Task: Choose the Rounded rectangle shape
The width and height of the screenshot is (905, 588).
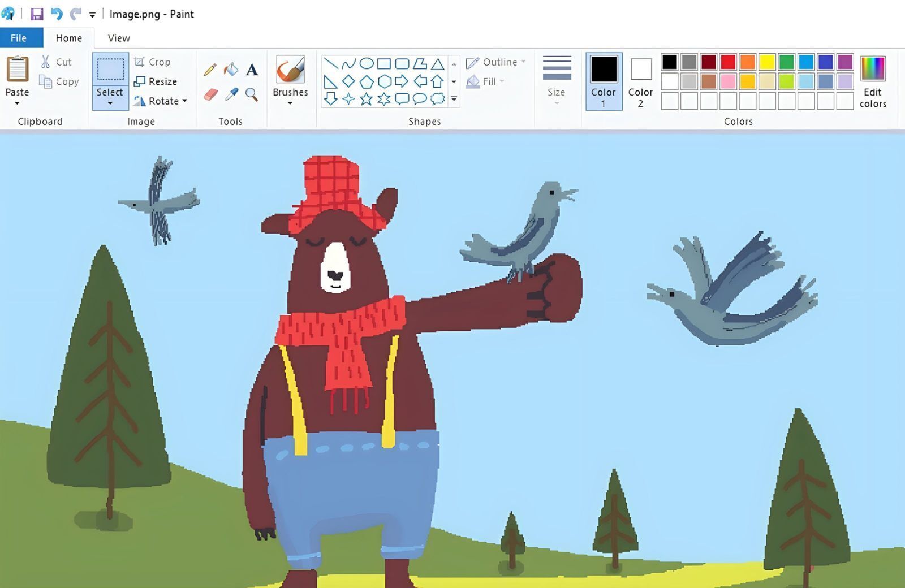Action: coord(402,63)
